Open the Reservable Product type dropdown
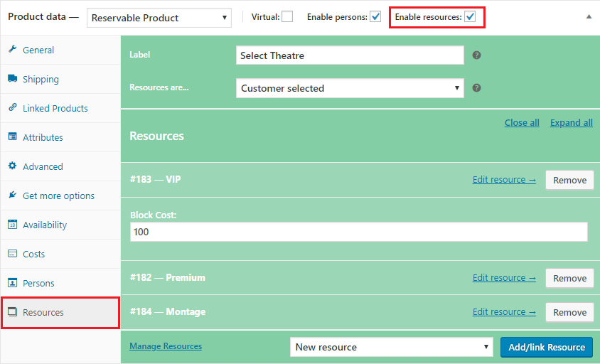Image resolution: width=600 pixels, height=364 pixels. (x=160, y=18)
